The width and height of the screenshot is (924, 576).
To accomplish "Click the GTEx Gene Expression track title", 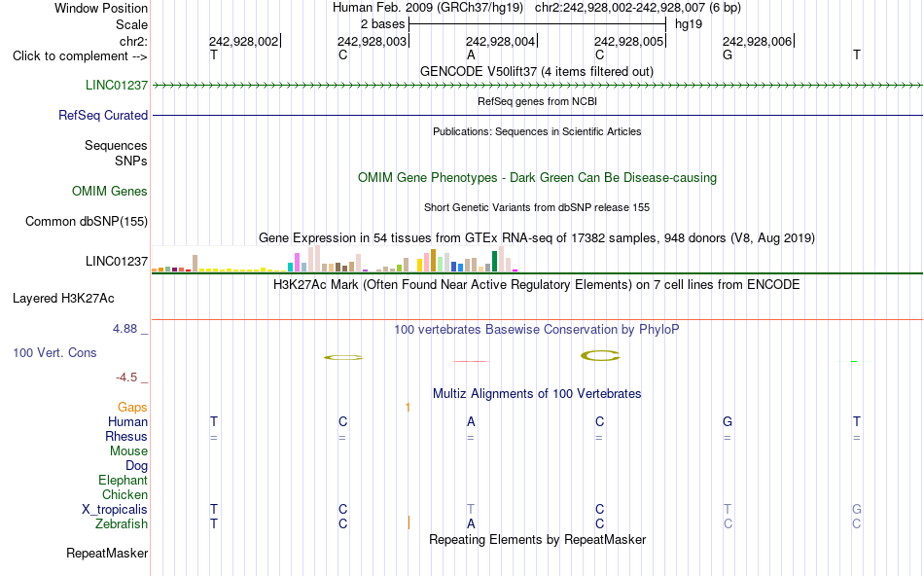I will pos(537,237).
